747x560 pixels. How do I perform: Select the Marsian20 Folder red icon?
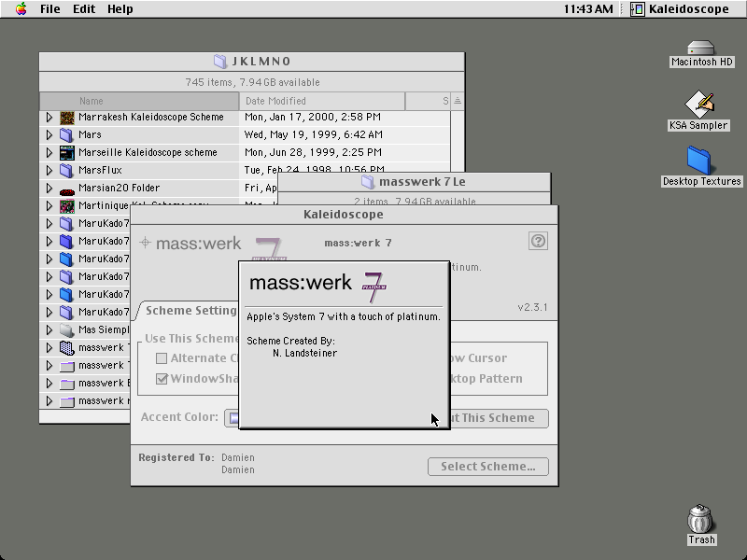67,192
